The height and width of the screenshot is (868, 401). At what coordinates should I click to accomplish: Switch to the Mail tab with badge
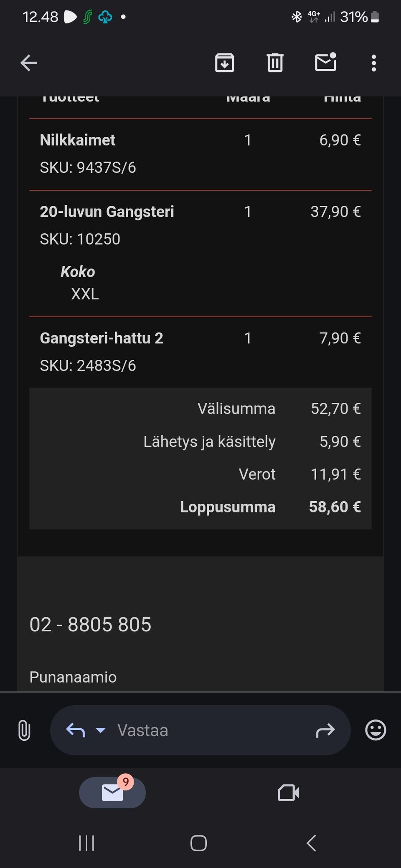(x=112, y=792)
